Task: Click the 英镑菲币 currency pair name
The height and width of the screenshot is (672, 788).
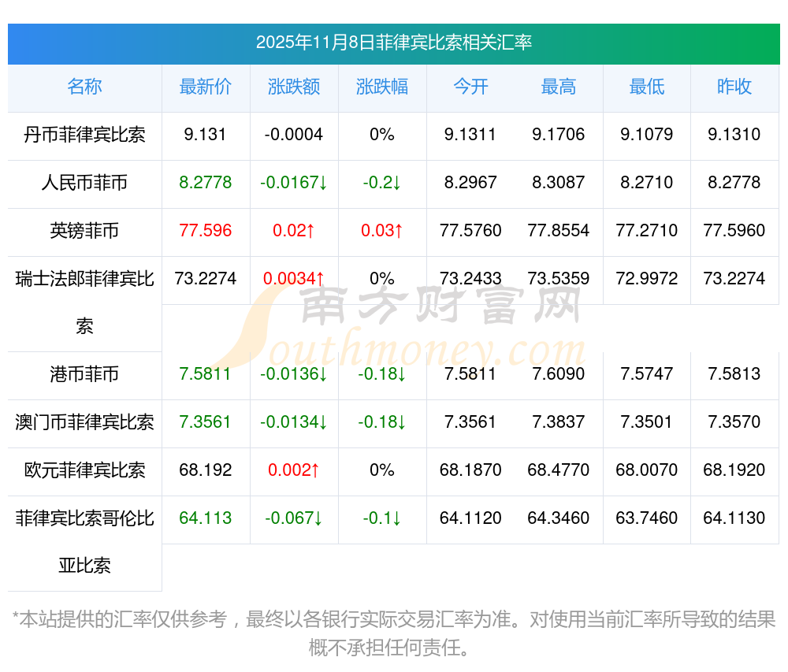Action: click(84, 231)
